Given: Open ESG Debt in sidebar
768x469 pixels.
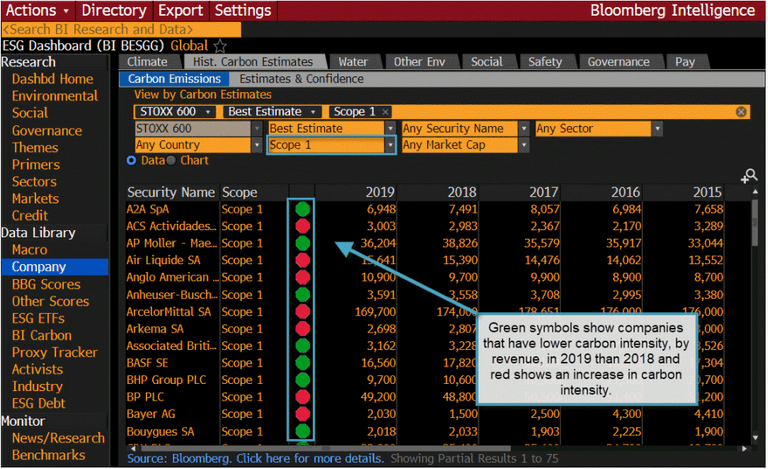Looking at the screenshot, I should click(39, 403).
